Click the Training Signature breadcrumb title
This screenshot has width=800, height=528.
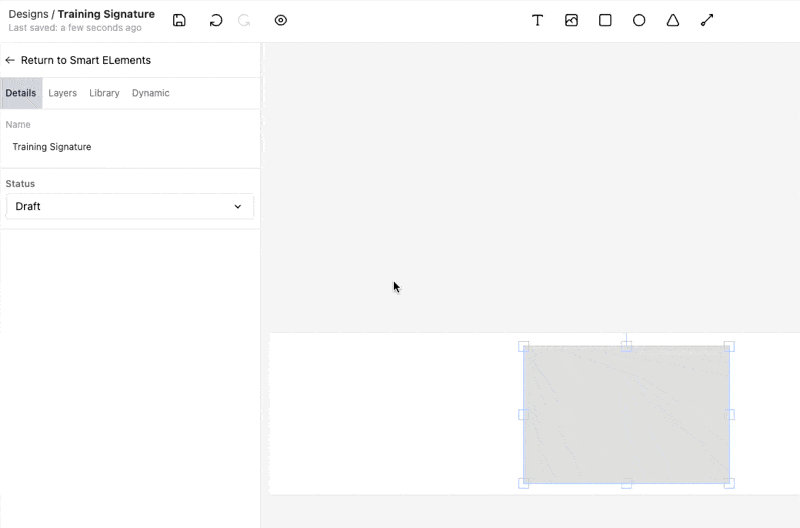pyautogui.click(x=106, y=14)
